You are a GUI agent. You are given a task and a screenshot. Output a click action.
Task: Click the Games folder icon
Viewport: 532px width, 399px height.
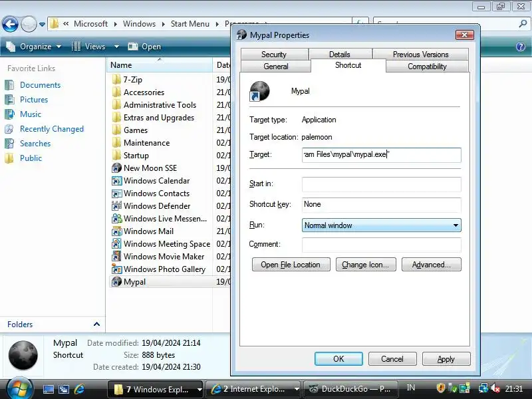116,130
